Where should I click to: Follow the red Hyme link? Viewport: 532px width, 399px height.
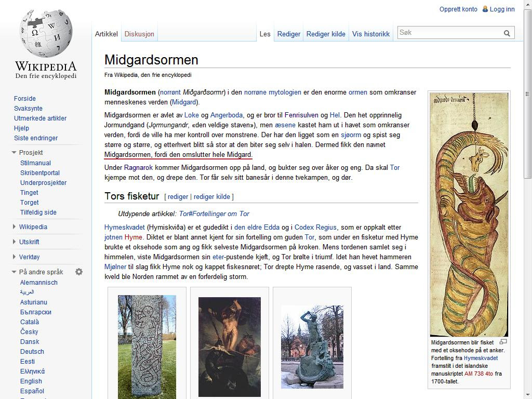pos(134,237)
